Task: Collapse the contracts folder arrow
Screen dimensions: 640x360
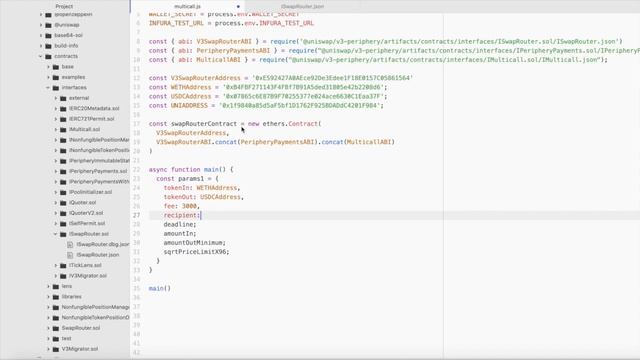Action: click(x=41, y=56)
